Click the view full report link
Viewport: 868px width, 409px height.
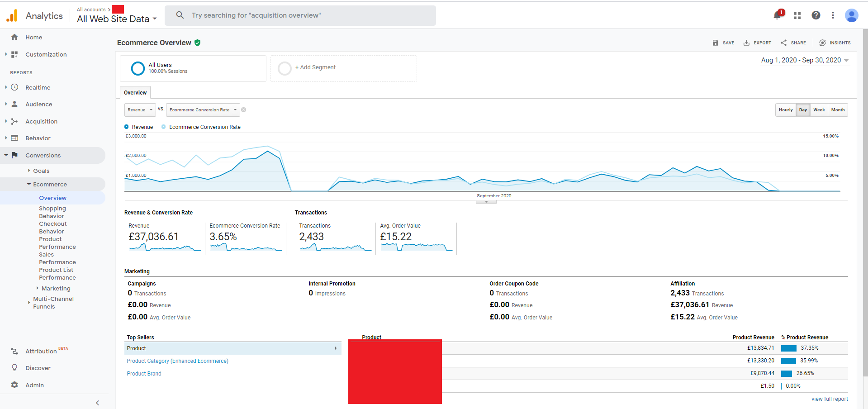[830, 399]
